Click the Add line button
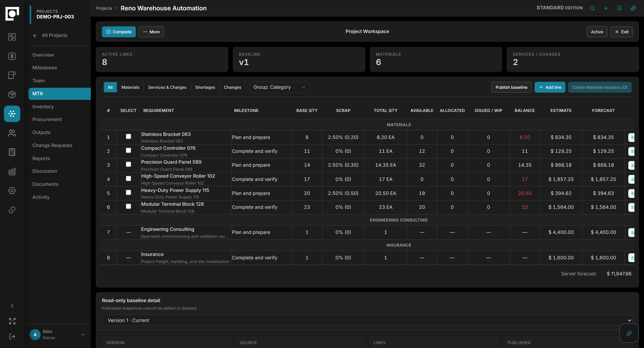 [x=550, y=87]
